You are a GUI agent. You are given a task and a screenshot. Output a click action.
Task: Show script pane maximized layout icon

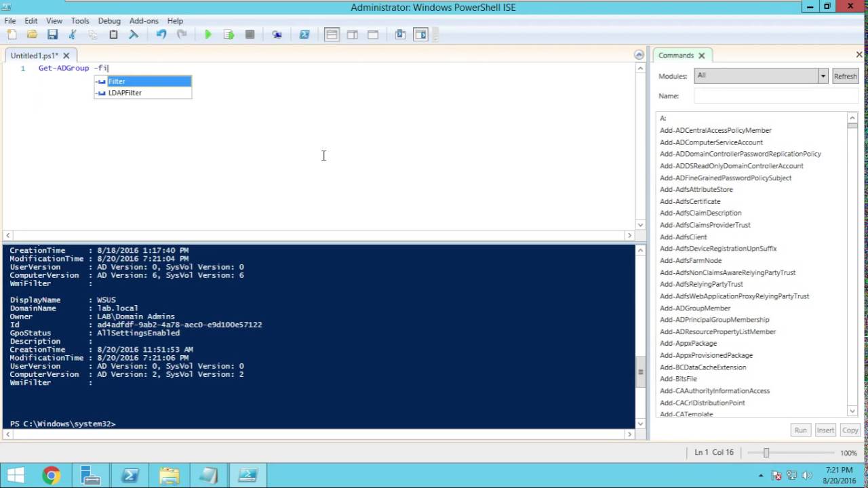[x=373, y=35]
